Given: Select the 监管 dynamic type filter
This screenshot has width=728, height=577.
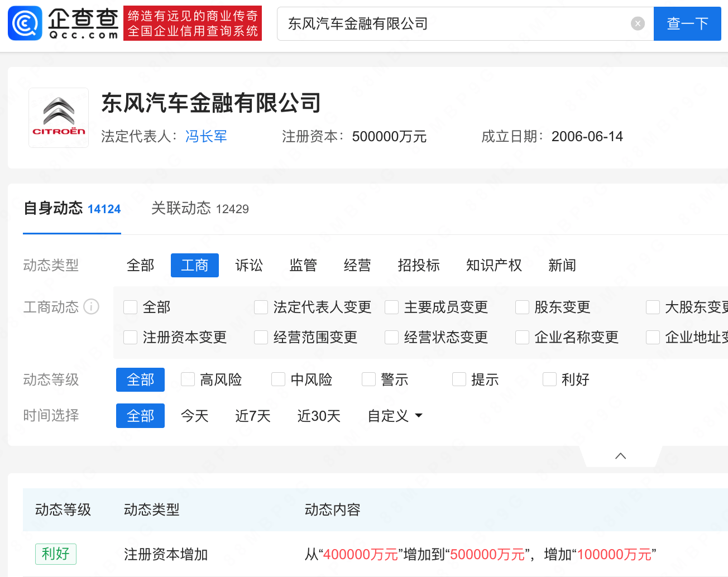Looking at the screenshot, I should [303, 265].
